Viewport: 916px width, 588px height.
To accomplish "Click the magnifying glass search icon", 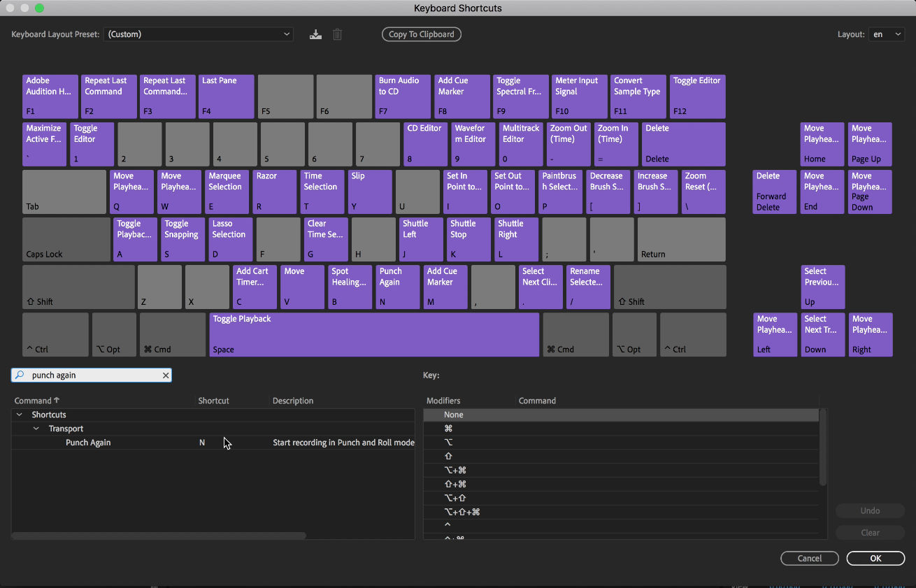I will (20, 375).
